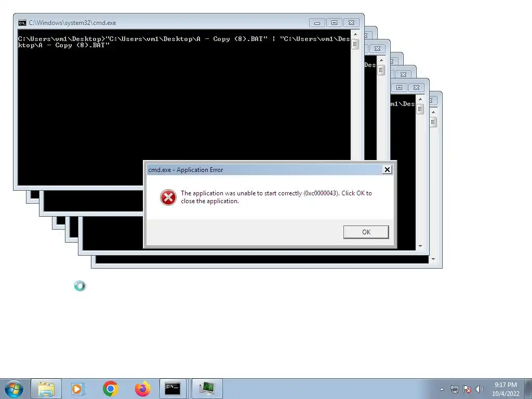Open the system menu icon of the front cmd window

click(22, 23)
